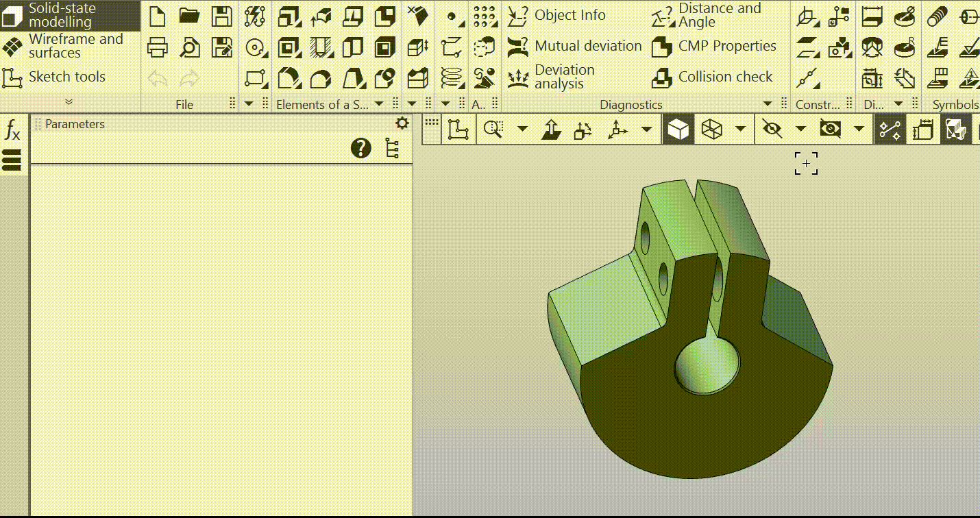980x518 pixels.
Task: Click the Spiral curve tool icon
Action: [452, 78]
